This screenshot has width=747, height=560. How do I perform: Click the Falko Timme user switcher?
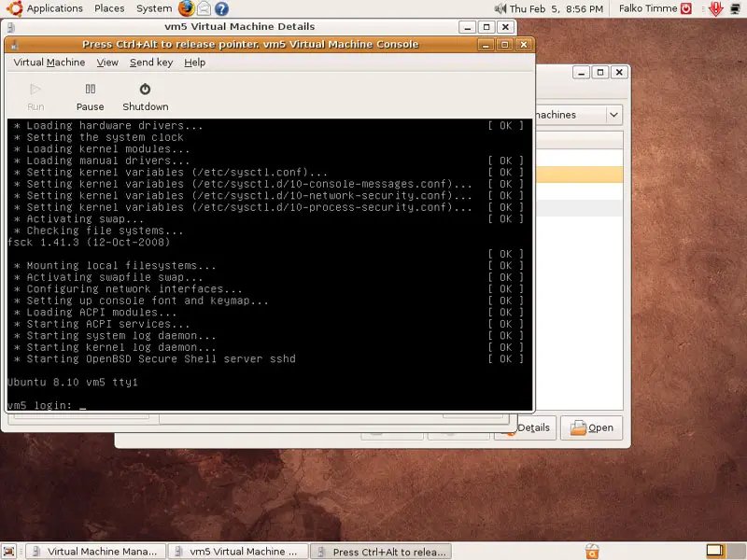point(647,8)
